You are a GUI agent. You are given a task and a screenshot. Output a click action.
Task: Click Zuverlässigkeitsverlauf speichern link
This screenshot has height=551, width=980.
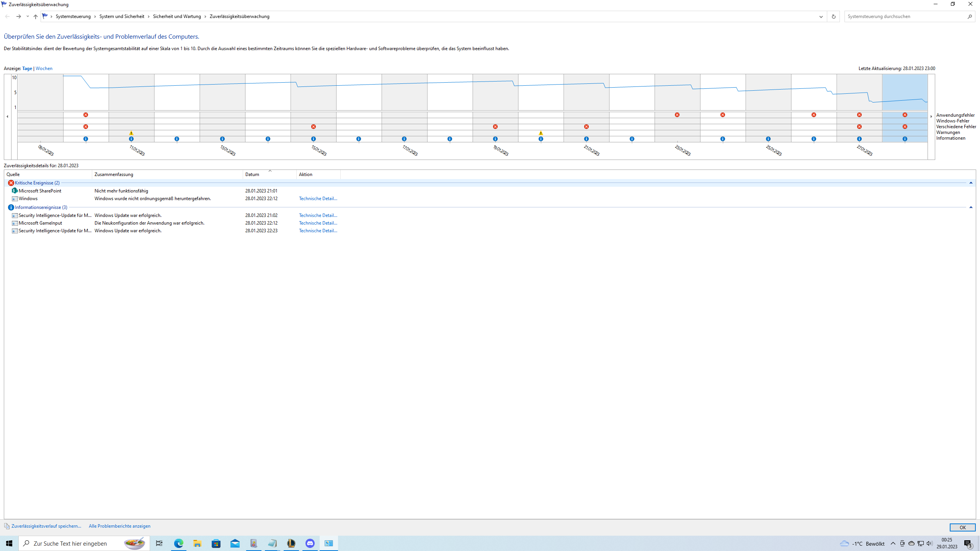click(x=46, y=526)
